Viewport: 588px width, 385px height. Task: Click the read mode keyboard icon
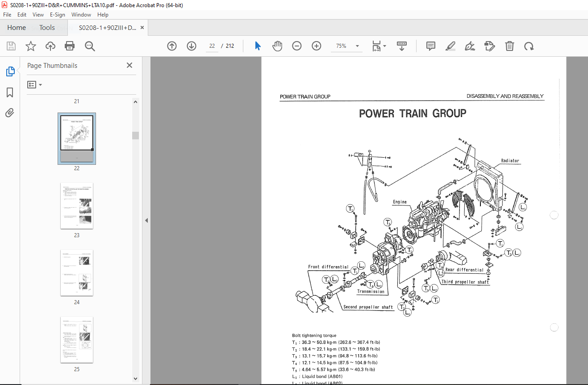pyautogui.click(x=401, y=46)
